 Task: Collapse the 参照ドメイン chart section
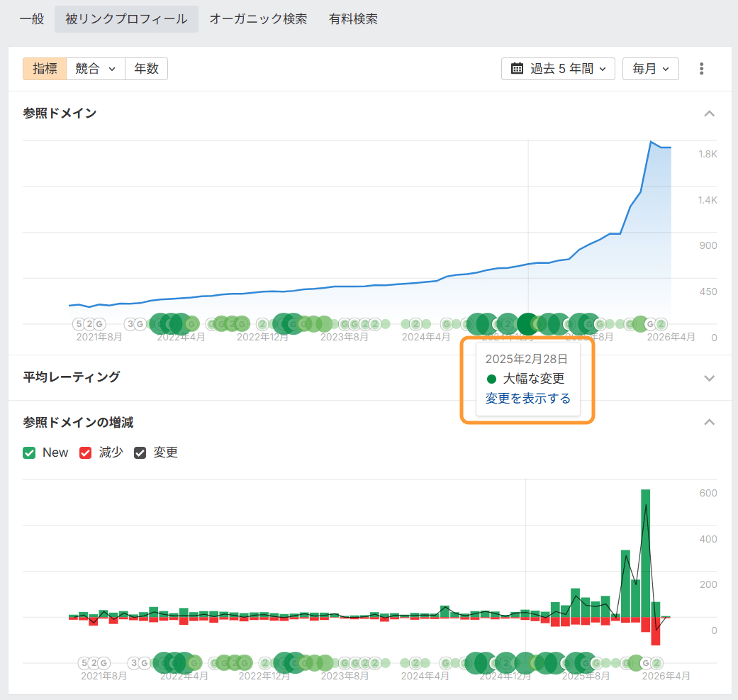[709, 113]
